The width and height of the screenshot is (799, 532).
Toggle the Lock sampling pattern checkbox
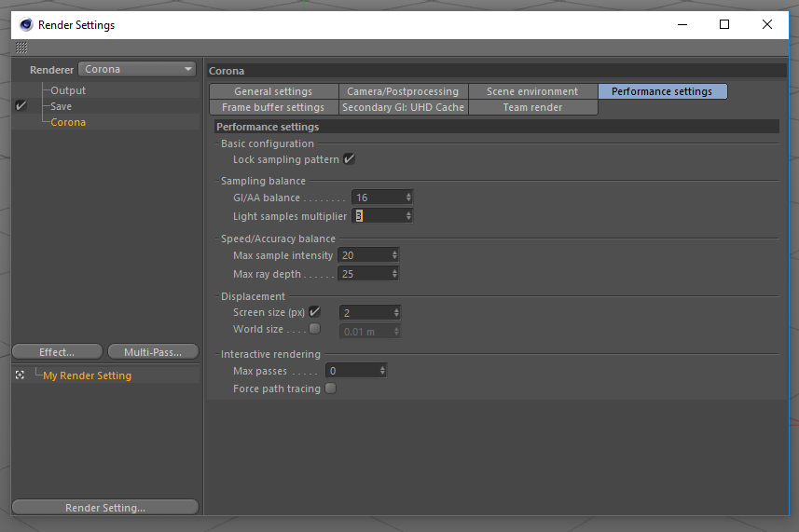pos(349,158)
